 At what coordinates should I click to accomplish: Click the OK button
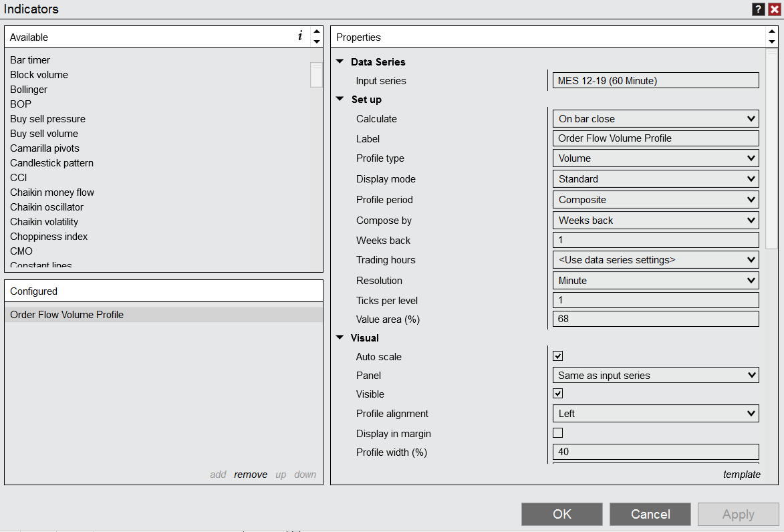point(562,514)
